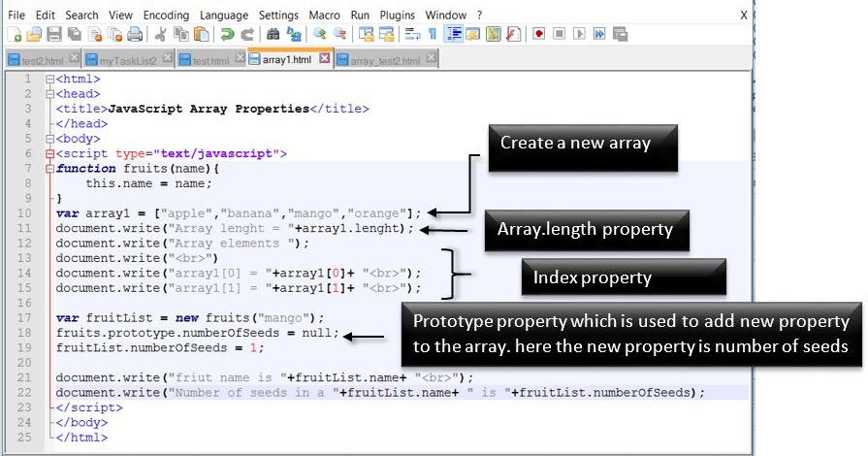Open the ? help menu

point(479,15)
